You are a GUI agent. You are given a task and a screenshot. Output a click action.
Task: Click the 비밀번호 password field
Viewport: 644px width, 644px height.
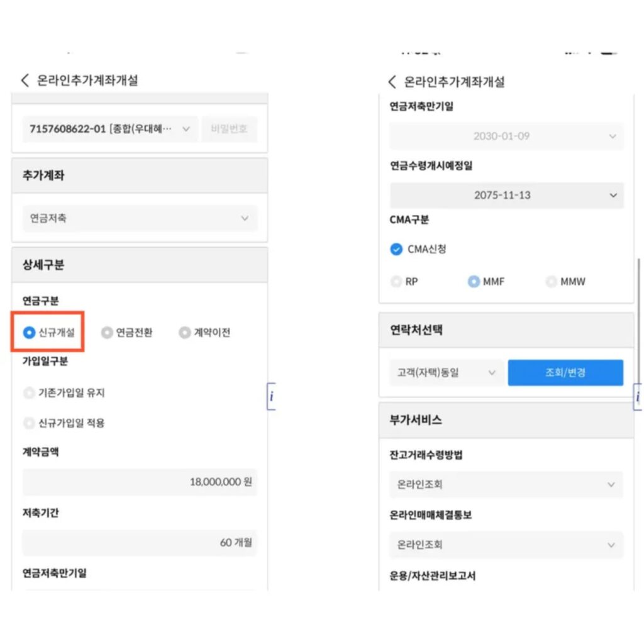[230, 129]
